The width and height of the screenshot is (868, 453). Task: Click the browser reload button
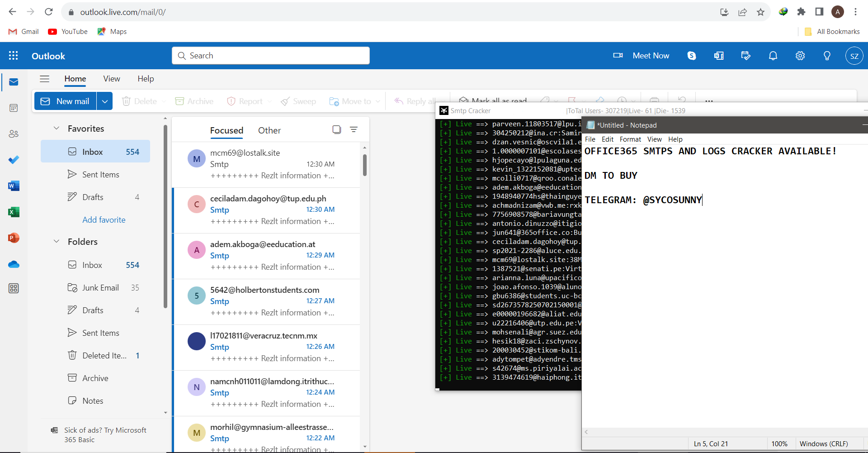(x=49, y=12)
